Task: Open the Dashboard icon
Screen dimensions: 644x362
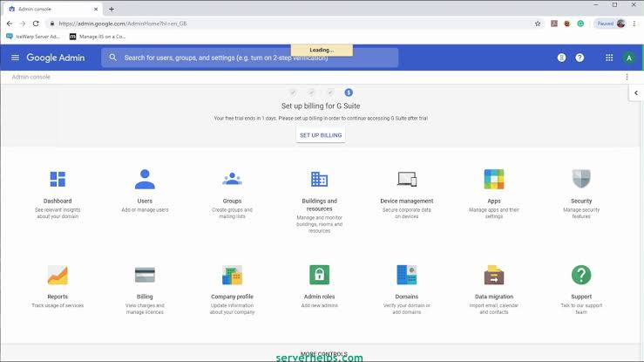Action: (58, 180)
